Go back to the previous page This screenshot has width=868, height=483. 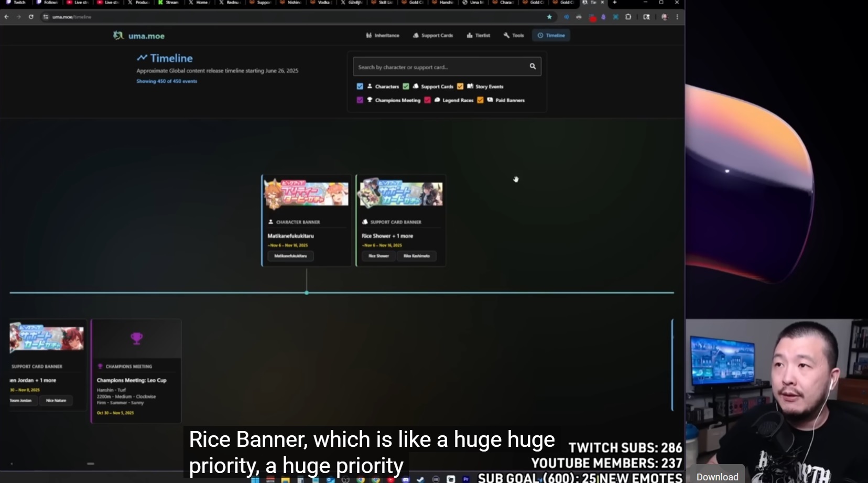pyautogui.click(x=6, y=17)
